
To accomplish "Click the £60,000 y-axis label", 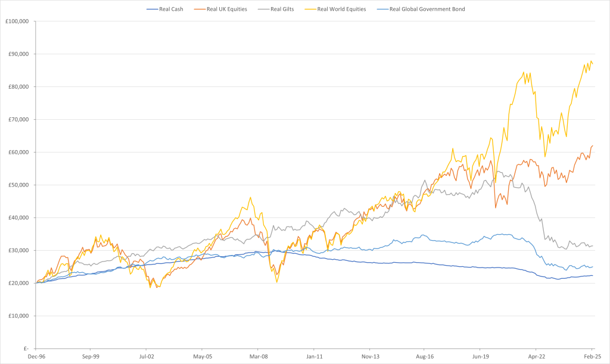I will point(18,152).
